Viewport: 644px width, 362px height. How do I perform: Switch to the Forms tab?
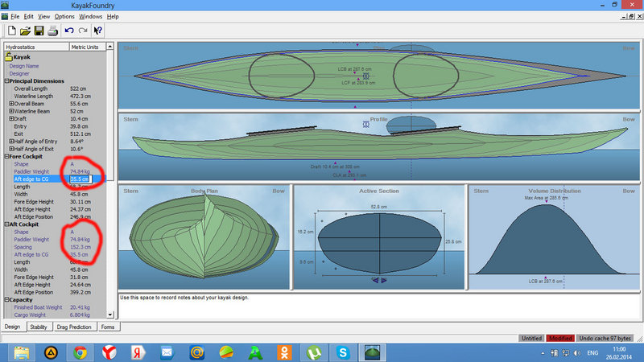(x=108, y=327)
